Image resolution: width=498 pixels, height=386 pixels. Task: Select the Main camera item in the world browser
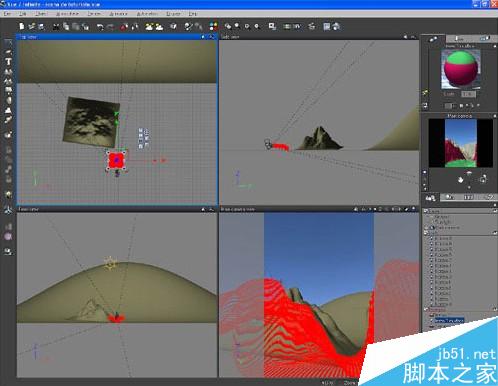pyautogui.click(x=447, y=228)
